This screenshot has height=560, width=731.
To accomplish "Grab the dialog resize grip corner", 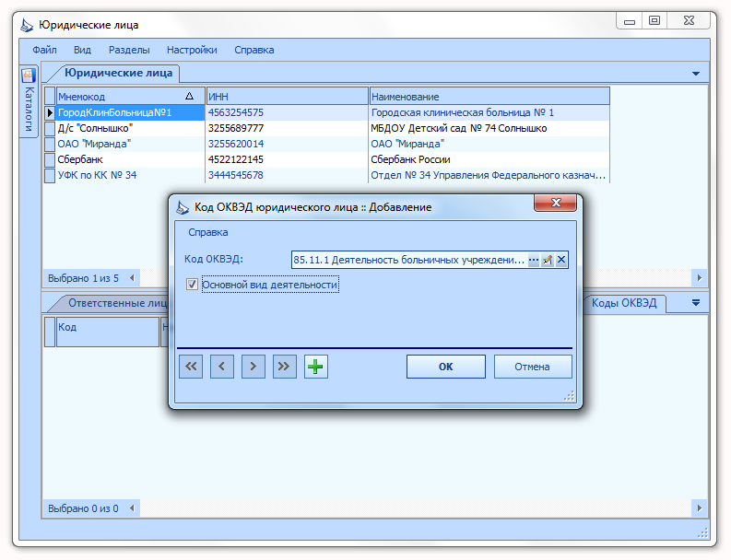I will point(570,395).
